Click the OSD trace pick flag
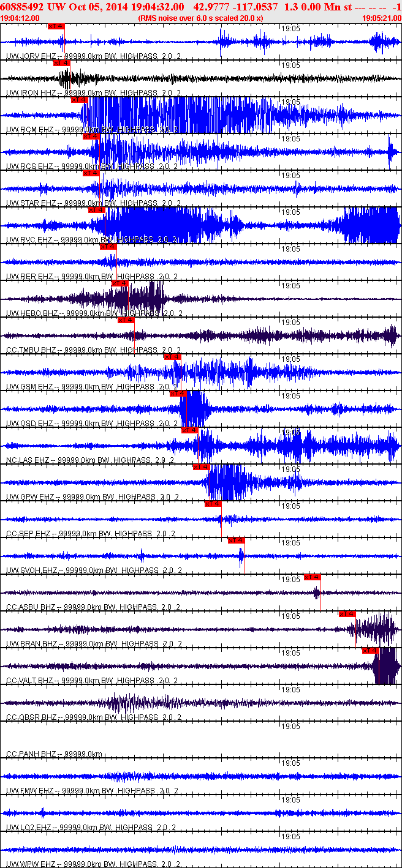 coord(178,394)
